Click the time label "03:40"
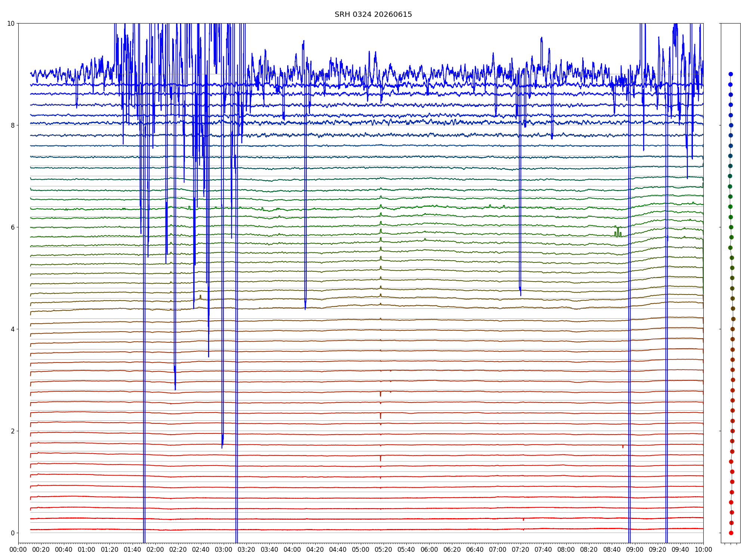Image resolution: width=747 pixels, height=560 pixels. pos(269,550)
